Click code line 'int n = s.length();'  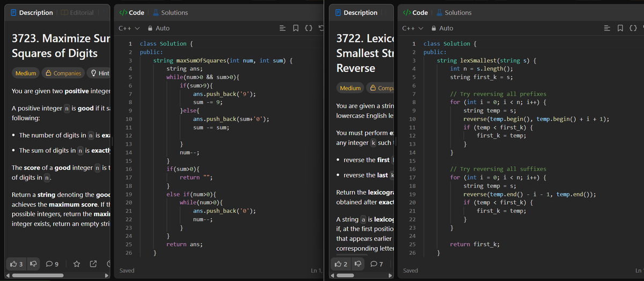click(481, 69)
